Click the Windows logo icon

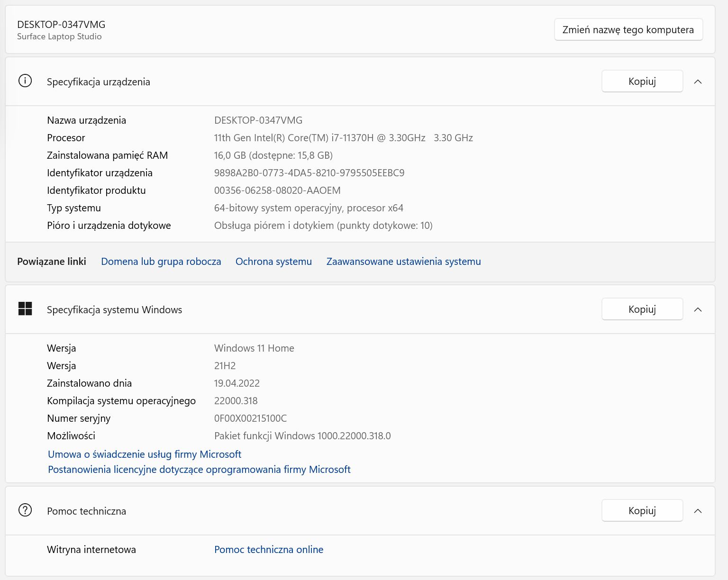pyautogui.click(x=25, y=309)
